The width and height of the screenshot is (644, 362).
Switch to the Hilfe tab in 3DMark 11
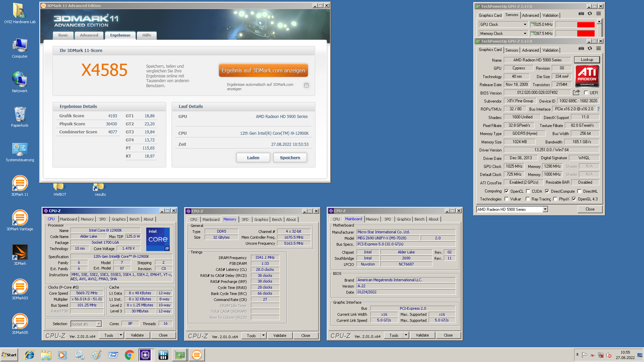[147, 35]
